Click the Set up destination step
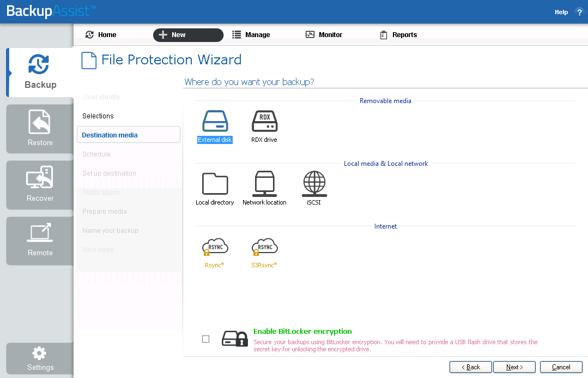Image resolution: width=588 pixels, height=378 pixels. [x=109, y=173]
